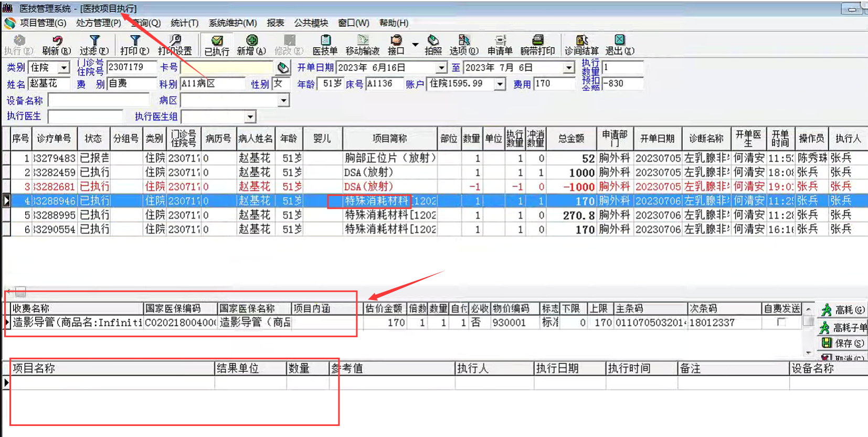Image resolution: width=868 pixels, height=437 pixels.
Task: Click the 已执行 executed toolbar icon
Action: [217, 45]
